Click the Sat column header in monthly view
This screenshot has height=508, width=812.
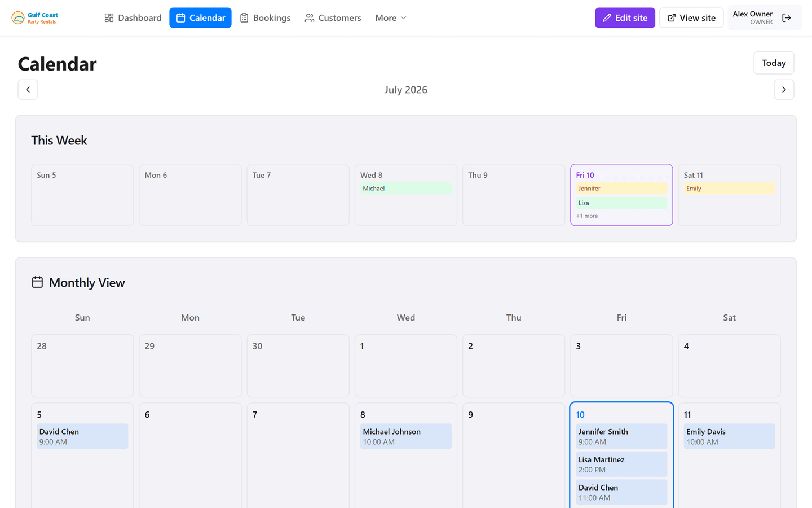point(729,318)
